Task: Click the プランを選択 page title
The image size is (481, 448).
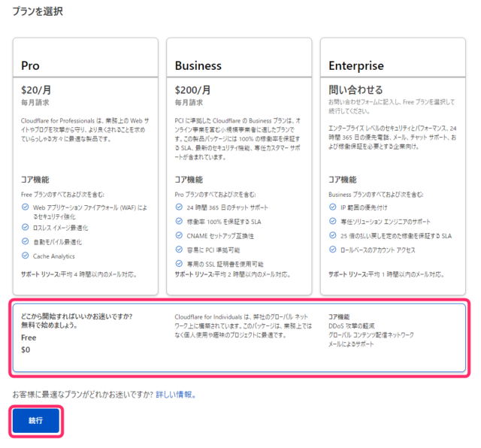Action: coord(38,11)
